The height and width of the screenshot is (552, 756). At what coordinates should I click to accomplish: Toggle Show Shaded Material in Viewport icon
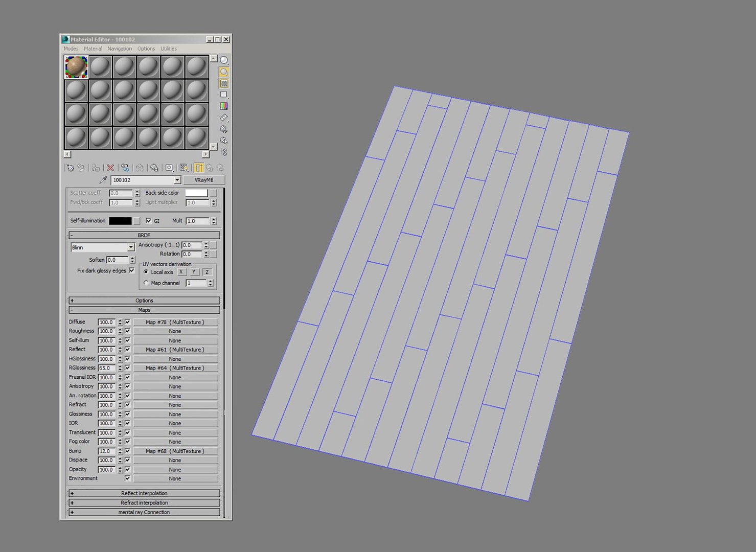click(184, 168)
